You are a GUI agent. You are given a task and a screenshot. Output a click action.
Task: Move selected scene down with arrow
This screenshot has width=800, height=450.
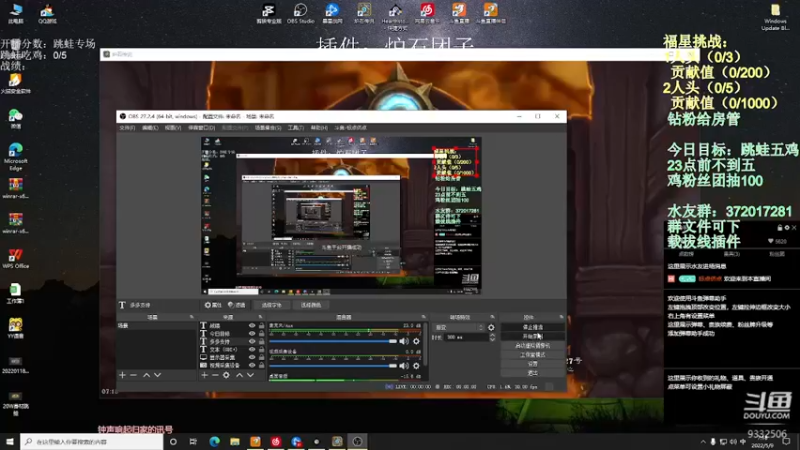(x=158, y=375)
